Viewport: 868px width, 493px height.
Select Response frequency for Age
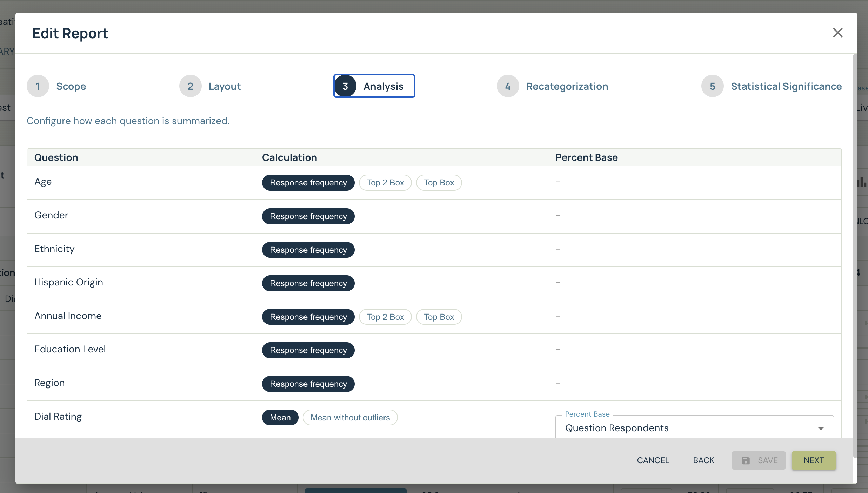[x=308, y=183]
